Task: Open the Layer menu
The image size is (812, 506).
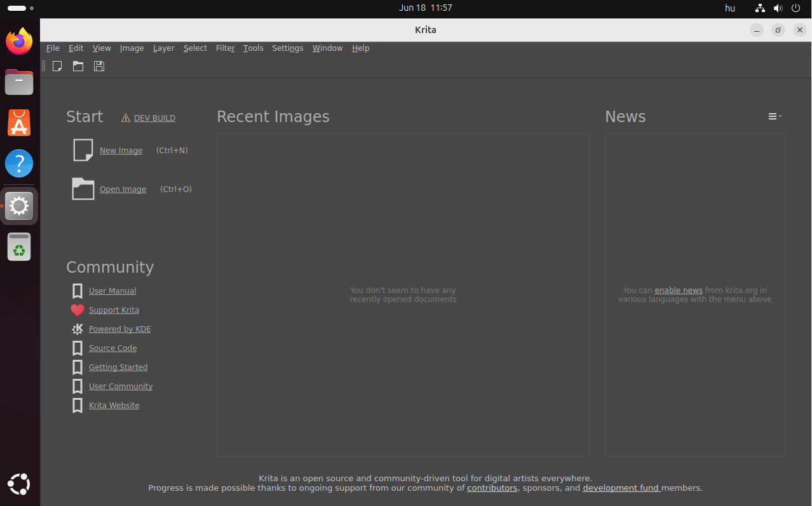Action: (x=164, y=48)
